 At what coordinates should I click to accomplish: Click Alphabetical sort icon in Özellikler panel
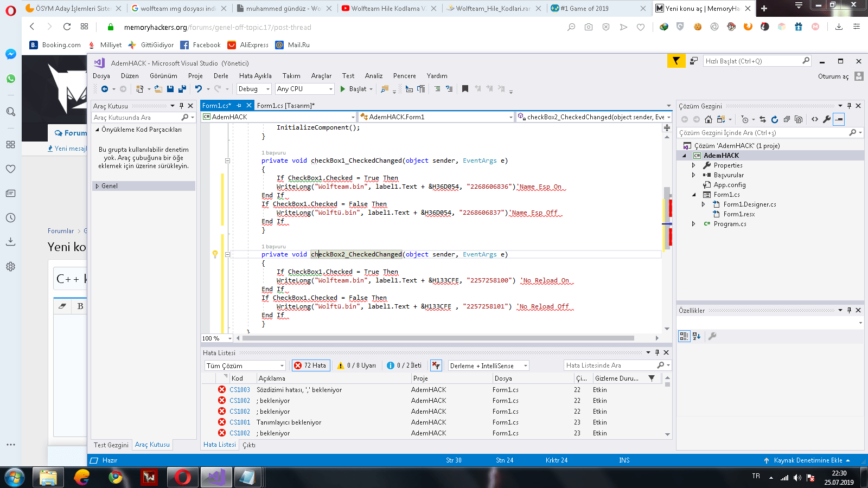(697, 336)
